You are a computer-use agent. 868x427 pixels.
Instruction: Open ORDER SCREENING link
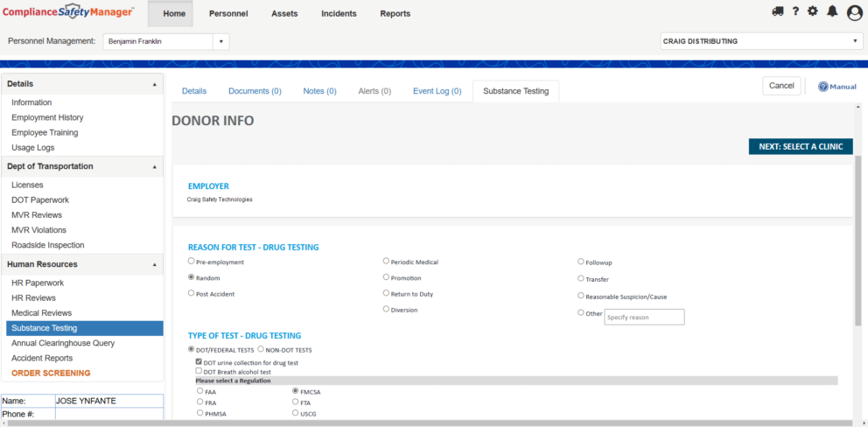tap(51, 374)
